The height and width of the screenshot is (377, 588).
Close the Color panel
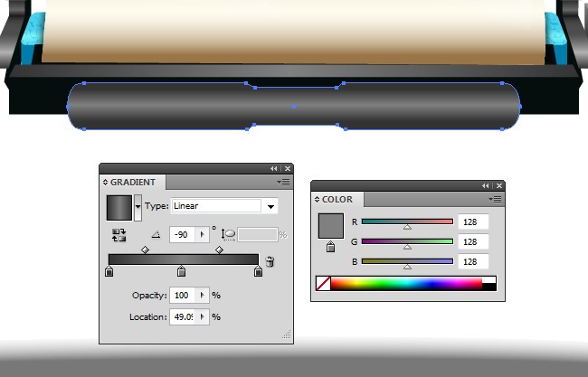click(x=499, y=186)
